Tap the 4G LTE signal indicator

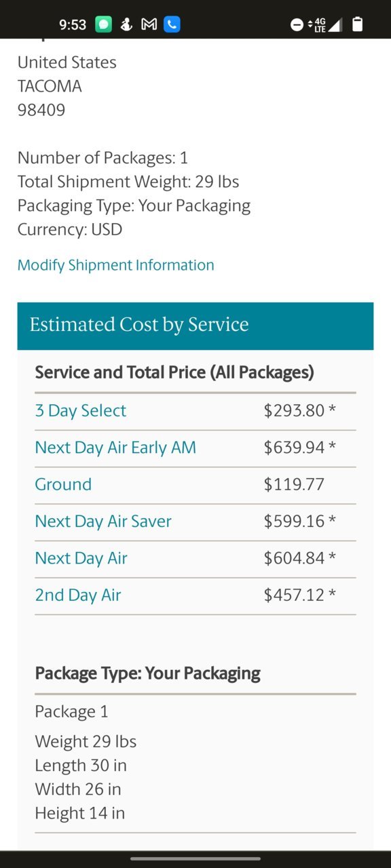click(x=318, y=25)
